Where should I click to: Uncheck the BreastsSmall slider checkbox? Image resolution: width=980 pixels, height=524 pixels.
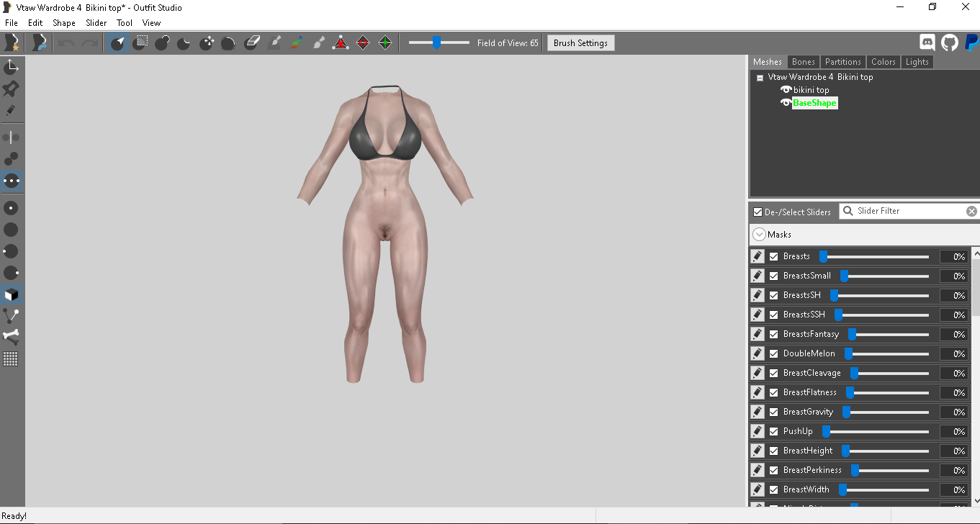coord(774,276)
